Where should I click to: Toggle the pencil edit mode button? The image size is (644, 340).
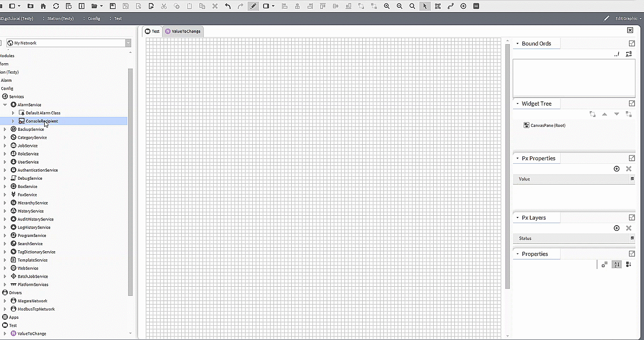254,6
